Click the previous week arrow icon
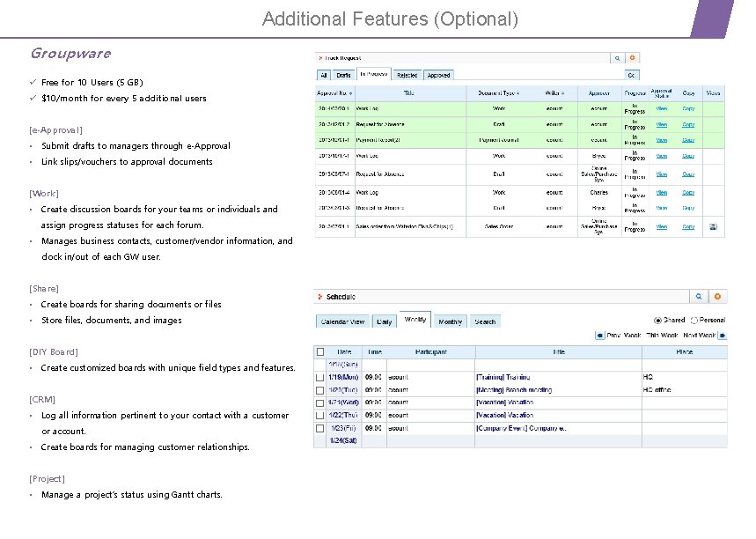The image size is (756, 539). pos(600,336)
